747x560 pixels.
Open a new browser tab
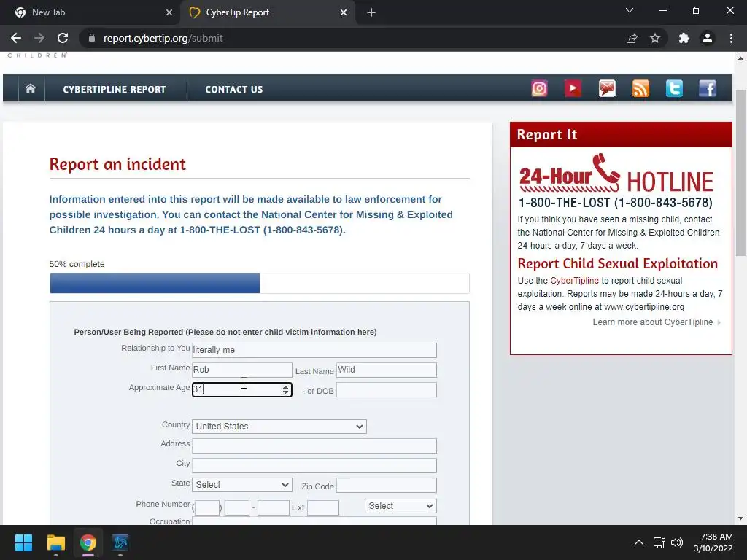click(371, 12)
